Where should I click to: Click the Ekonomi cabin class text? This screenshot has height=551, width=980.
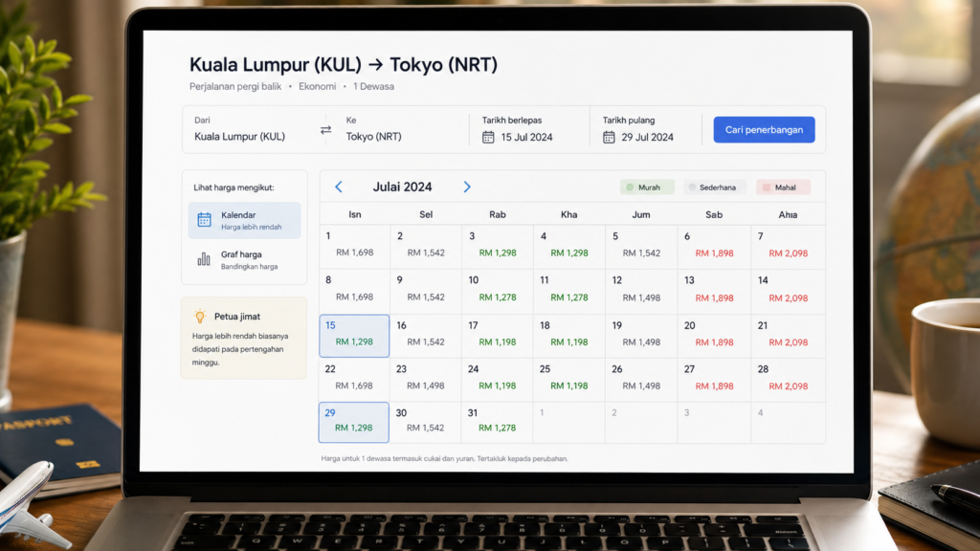coord(318,86)
